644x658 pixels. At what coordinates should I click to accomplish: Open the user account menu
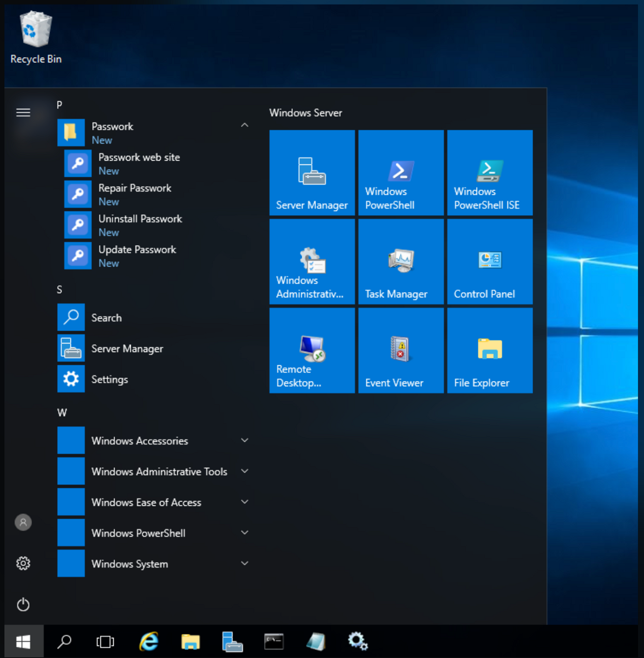23,522
